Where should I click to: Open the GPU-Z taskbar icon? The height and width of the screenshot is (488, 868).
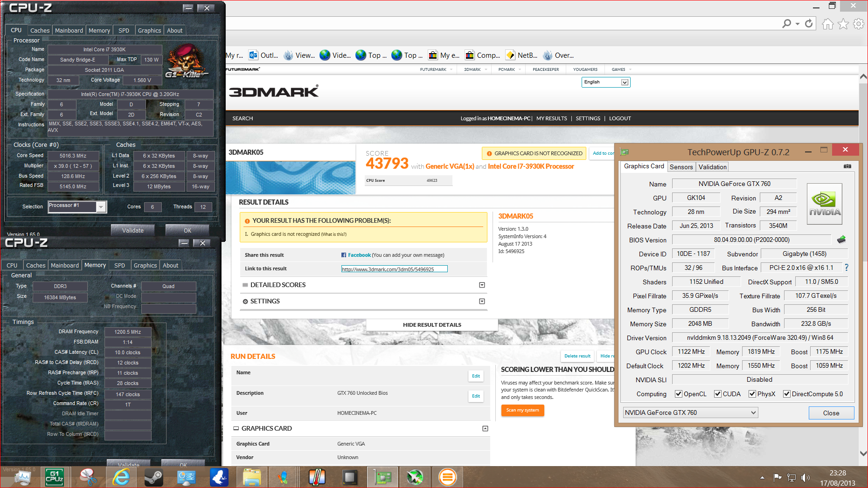(x=382, y=477)
